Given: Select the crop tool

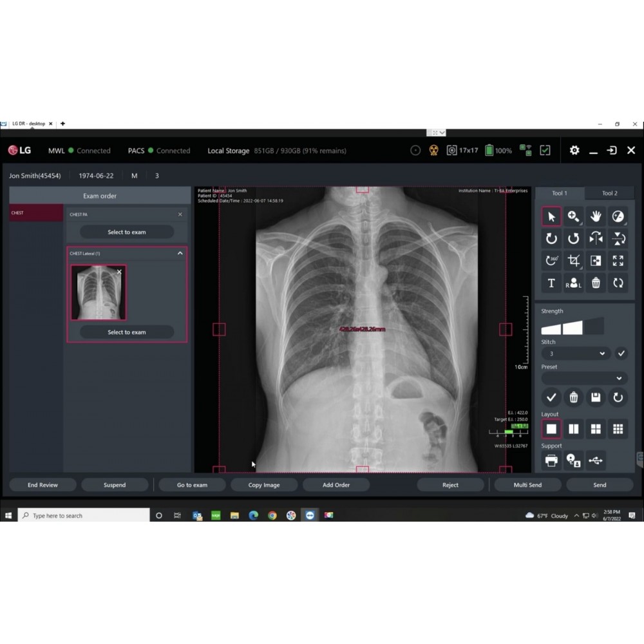Looking at the screenshot, I should click(573, 260).
